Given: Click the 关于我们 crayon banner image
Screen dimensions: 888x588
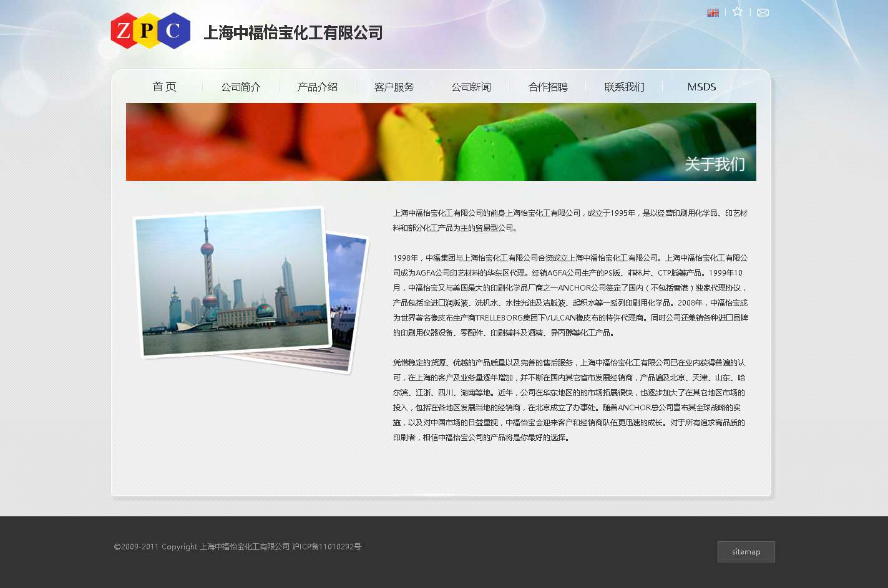Looking at the screenshot, I should coord(441,142).
